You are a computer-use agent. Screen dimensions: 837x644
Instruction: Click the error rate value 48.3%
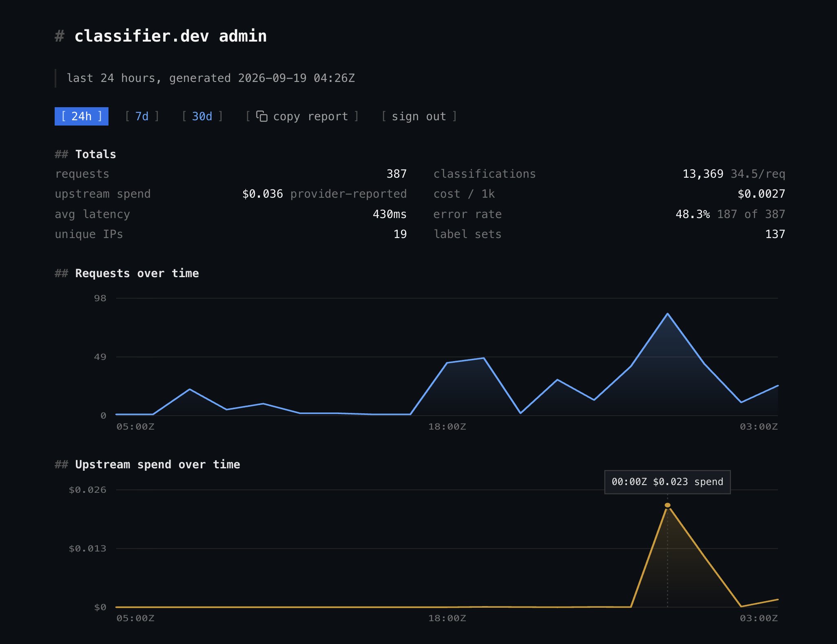693,214
